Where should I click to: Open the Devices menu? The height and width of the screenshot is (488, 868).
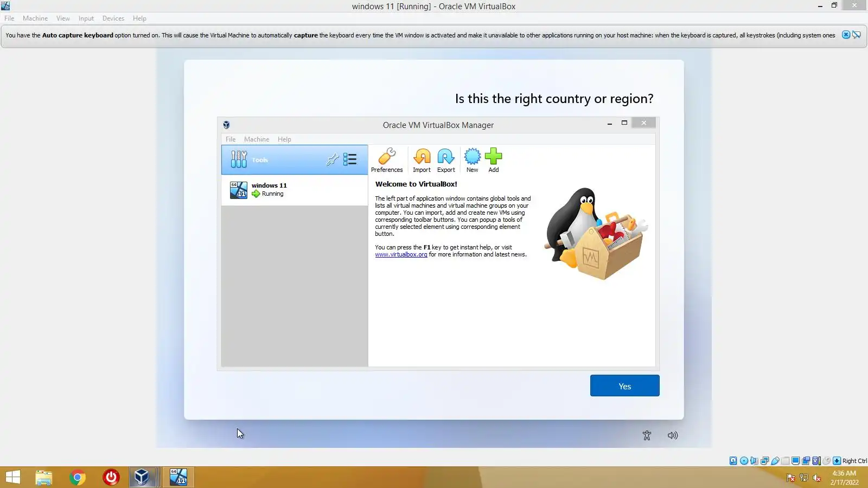point(113,18)
